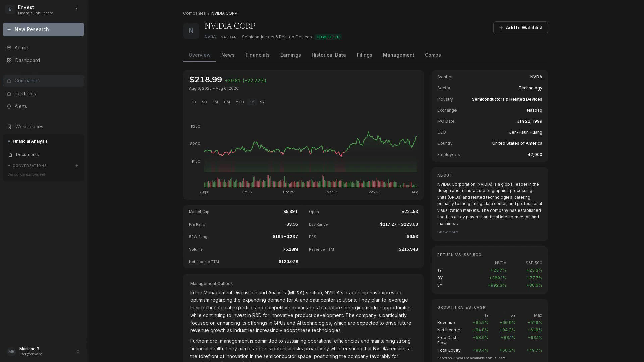
Task: Click the Portfolios icon in sidebar
Action: (9, 94)
